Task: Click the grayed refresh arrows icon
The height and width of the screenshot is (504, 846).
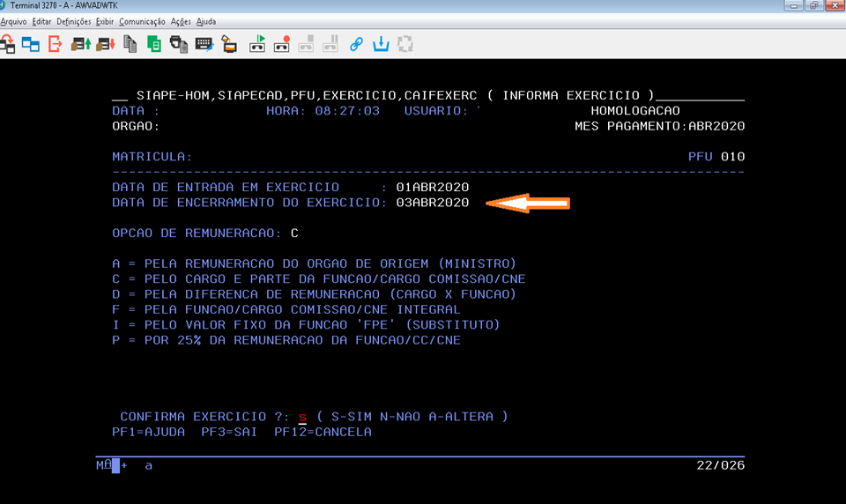Action: pos(405,44)
